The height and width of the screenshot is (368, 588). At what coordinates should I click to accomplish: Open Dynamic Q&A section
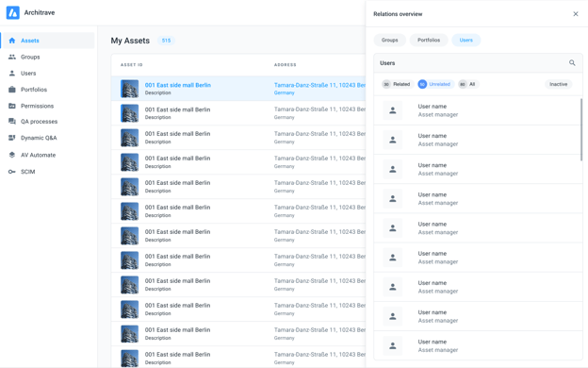[x=39, y=138]
